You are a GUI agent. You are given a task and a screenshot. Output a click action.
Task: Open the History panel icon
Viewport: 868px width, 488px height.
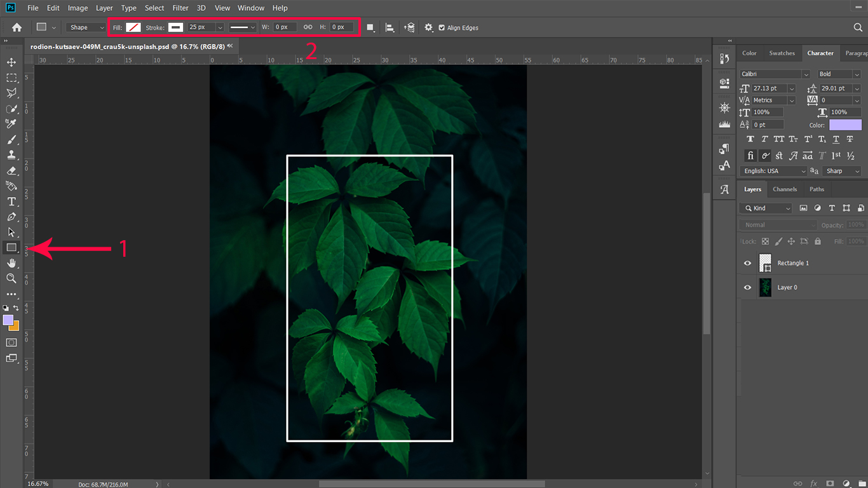click(x=724, y=58)
